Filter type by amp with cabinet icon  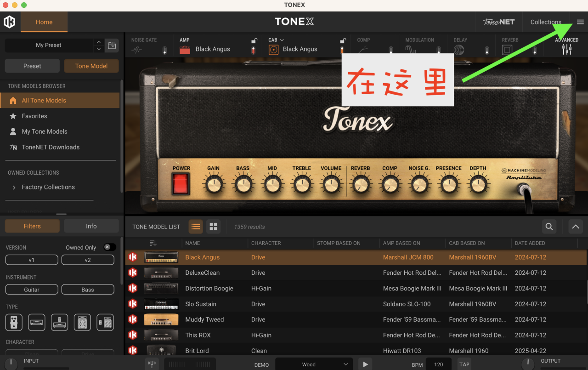click(x=82, y=323)
